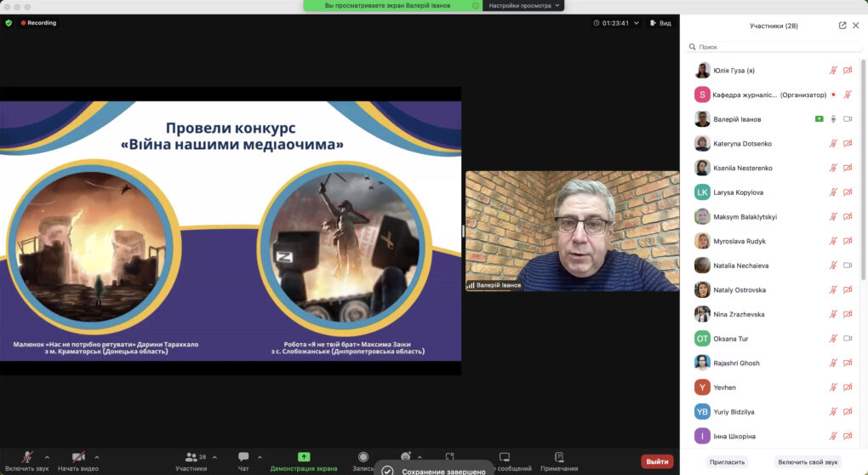Select participant Kateryna Dotsenko

(x=774, y=143)
